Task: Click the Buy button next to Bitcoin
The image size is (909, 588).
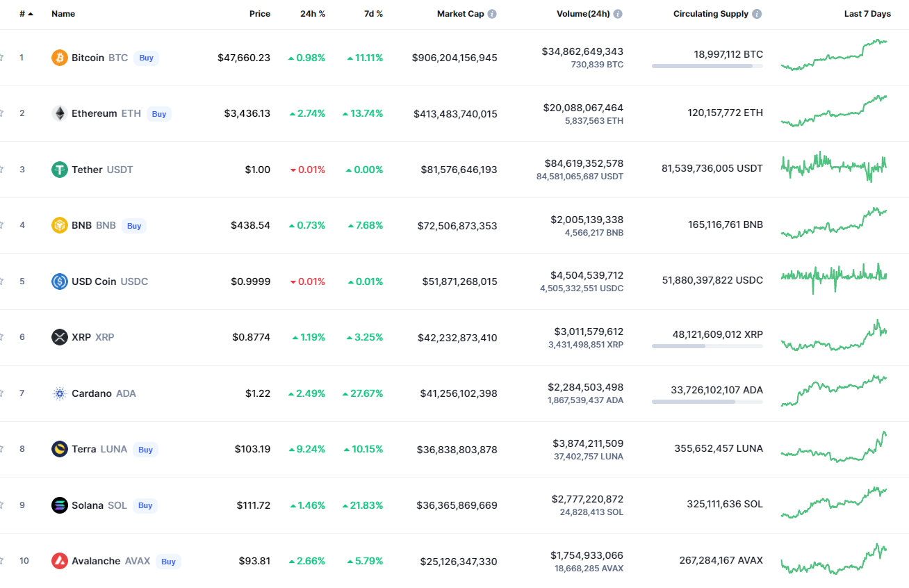Action: 146,58
